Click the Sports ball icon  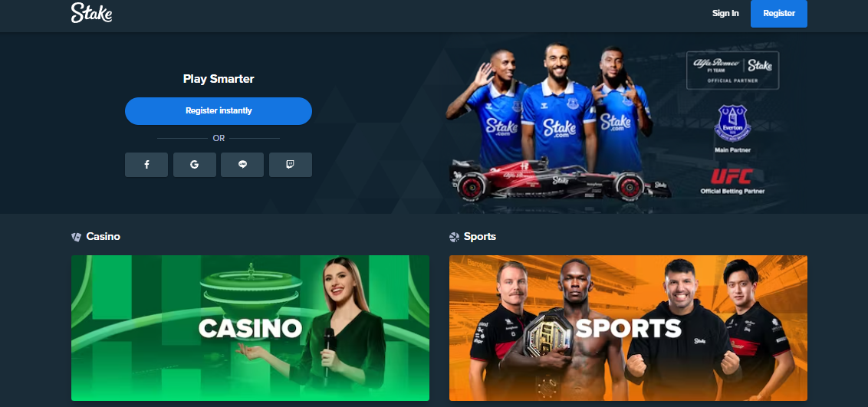click(x=454, y=237)
